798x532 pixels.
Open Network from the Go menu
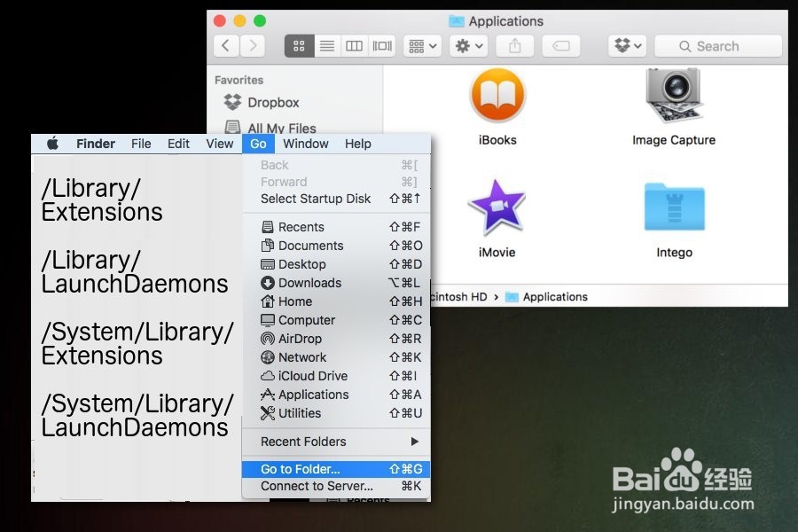point(336,356)
